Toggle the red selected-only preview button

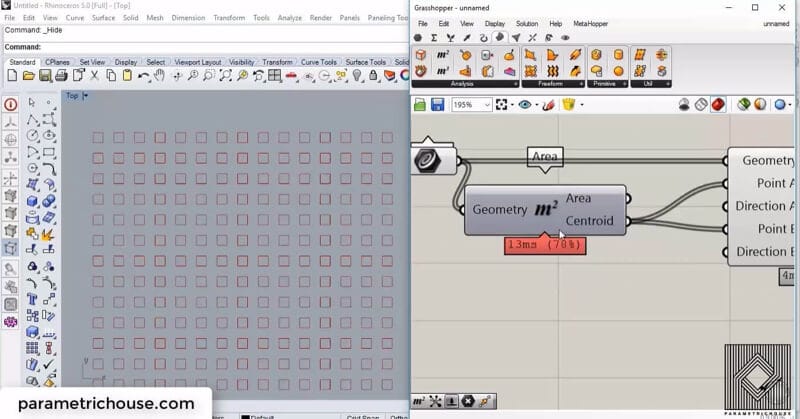(718, 104)
